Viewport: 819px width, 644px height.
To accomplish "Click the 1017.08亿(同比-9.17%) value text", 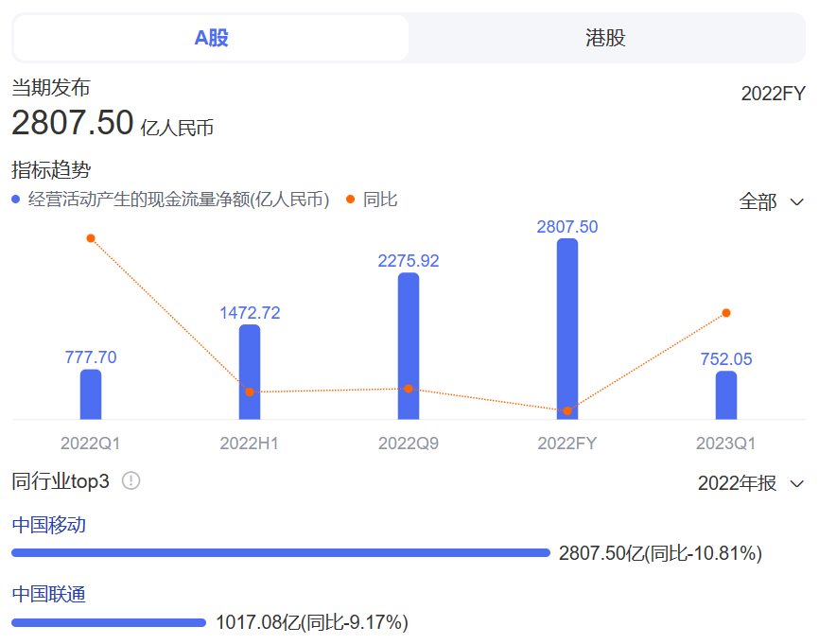I will 312,622.
